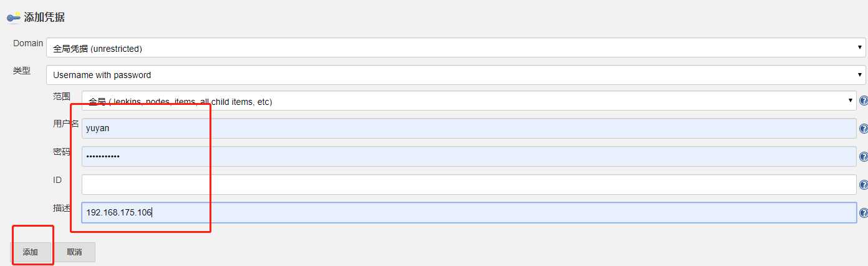Viewport: 868px width, 266px height.
Task: Click the key icon beside 添加凭据 title
Action: click(x=14, y=18)
